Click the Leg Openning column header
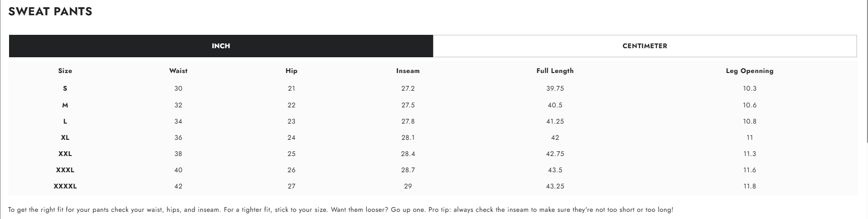868x219 pixels. [x=750, y=71]
